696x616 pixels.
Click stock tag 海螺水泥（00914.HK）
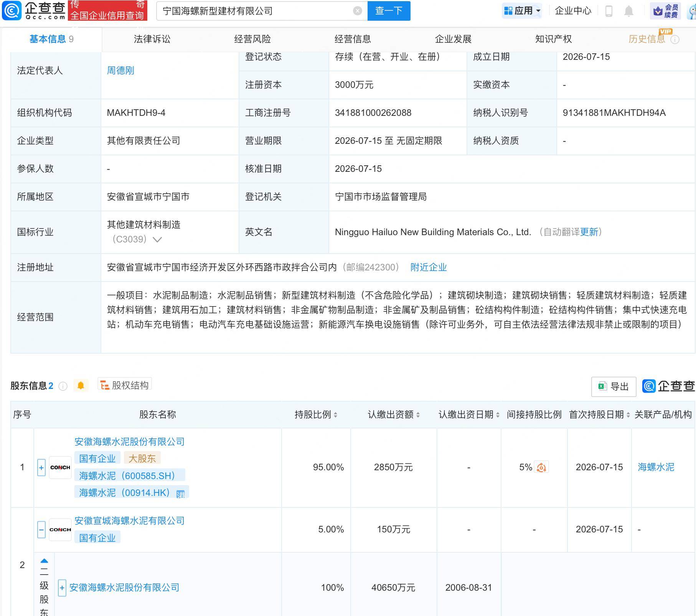132,492
